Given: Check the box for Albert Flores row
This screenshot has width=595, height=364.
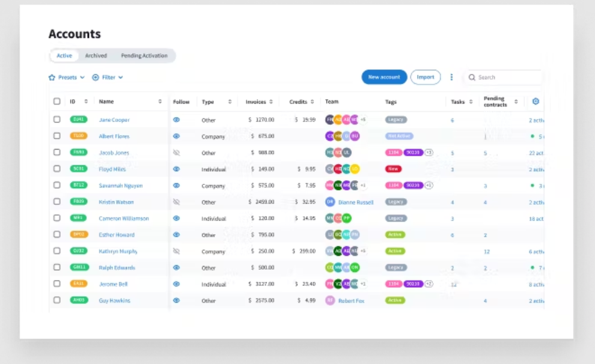Looking at the screenshot, I should tap(57, 136).
